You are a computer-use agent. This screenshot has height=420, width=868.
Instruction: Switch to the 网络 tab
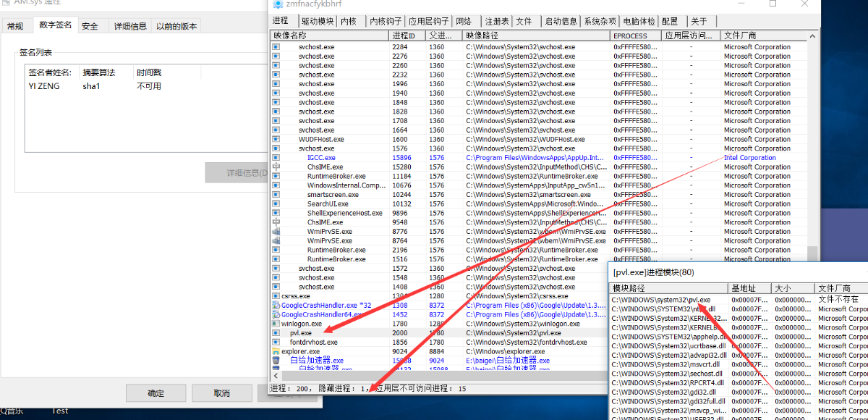point(464,22)
